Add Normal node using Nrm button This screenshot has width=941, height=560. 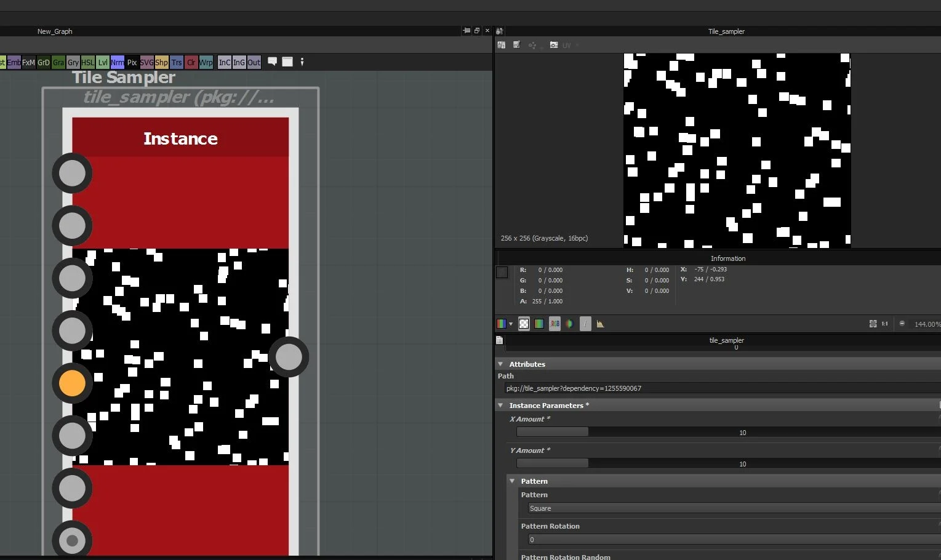(117, 62)
